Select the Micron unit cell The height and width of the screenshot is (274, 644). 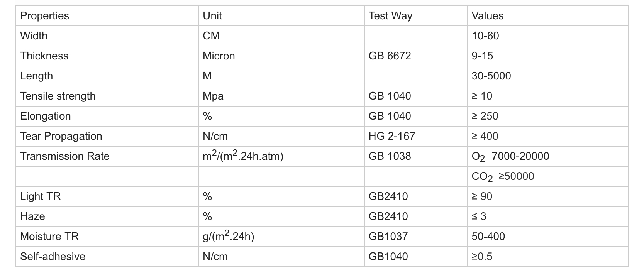219,56
